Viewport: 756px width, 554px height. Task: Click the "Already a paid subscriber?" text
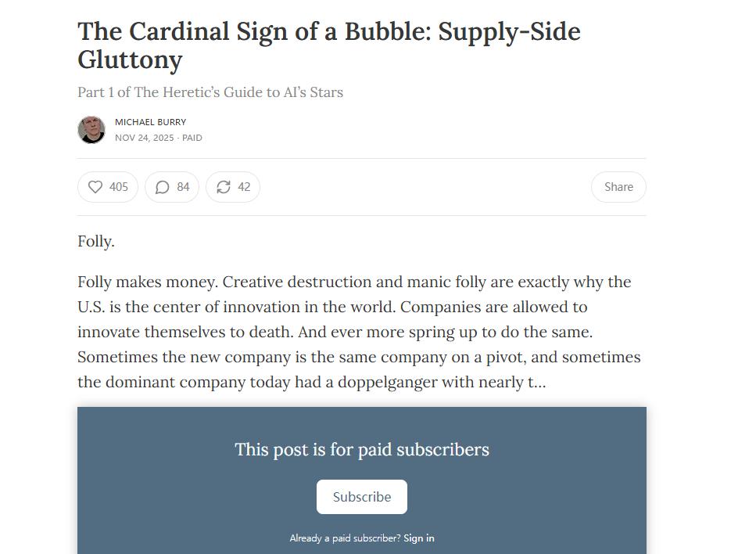coord(345,538)
